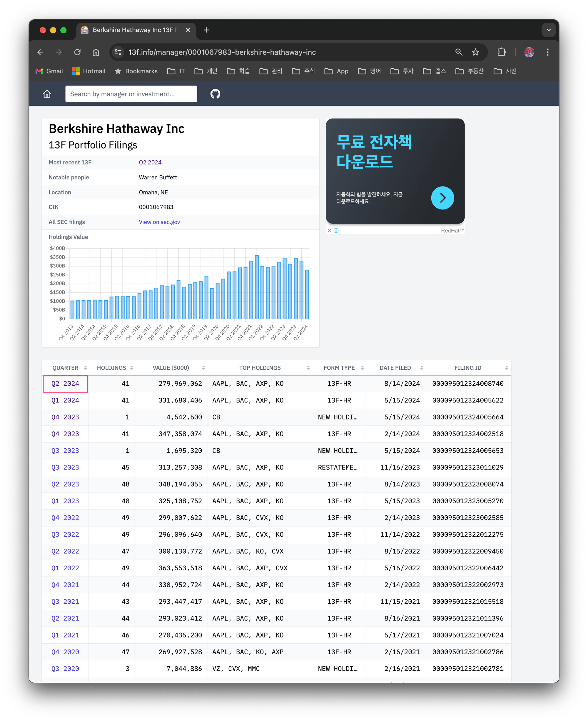This screenshot has width=588, height=721.
Task: Open the Bookmarks star folder
Action: [x=136, y=71]
